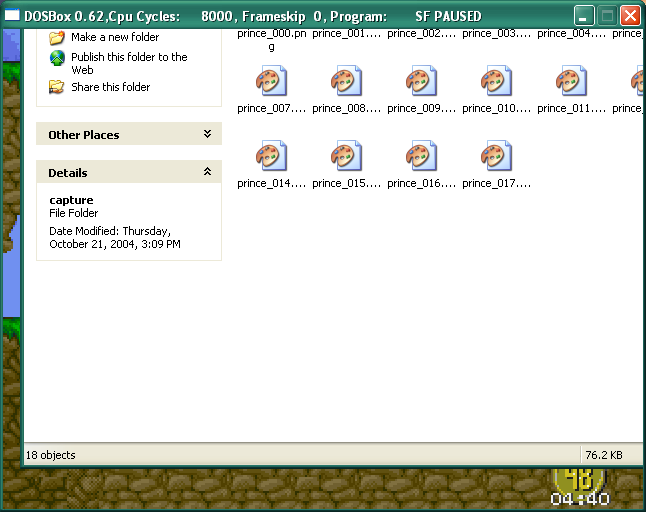
Task: Select the prince_017 image file icon
Action: (496, 156)
